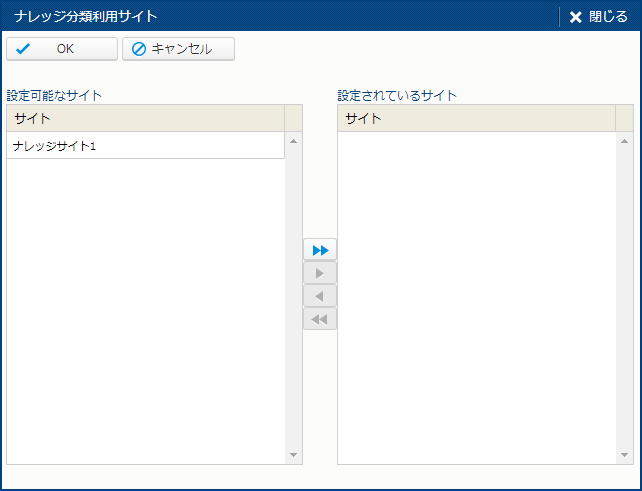This screenshot has width=642, height=491.
Task: Click サイト column header under 設定されているサイト
Action: point(476,119)
